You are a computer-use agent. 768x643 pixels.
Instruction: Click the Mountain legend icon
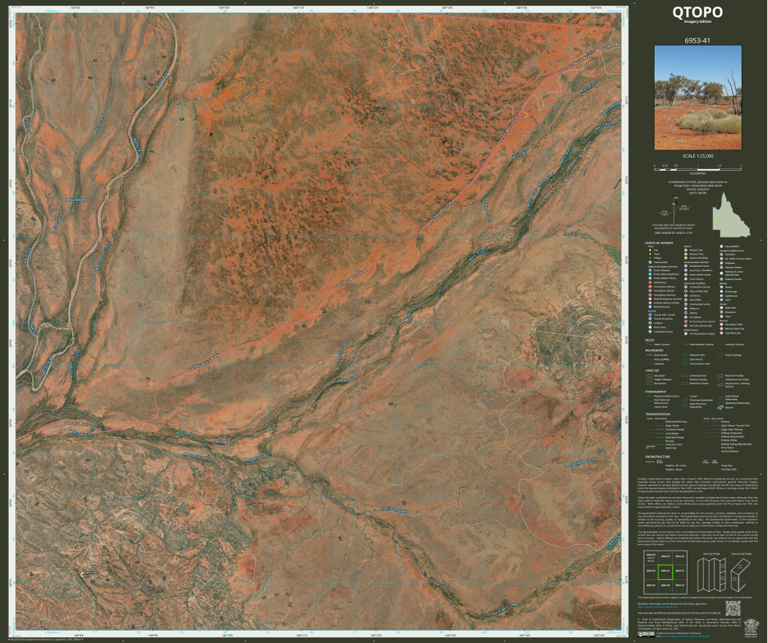[x=721, y=312]
